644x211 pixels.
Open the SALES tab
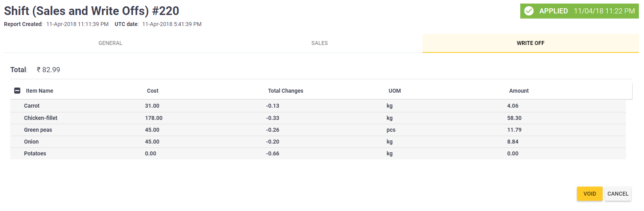pyautogui.click(x=320, y=43)
